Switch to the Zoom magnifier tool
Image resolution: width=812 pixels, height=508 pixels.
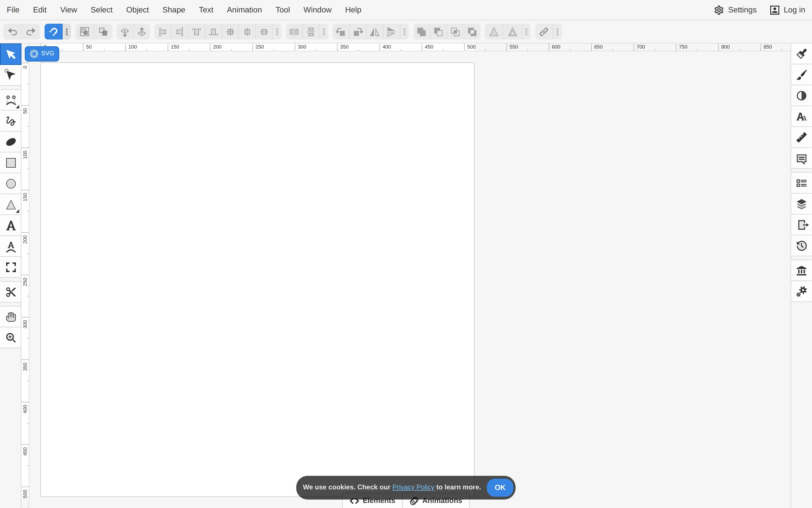click(x=11, y=338)
